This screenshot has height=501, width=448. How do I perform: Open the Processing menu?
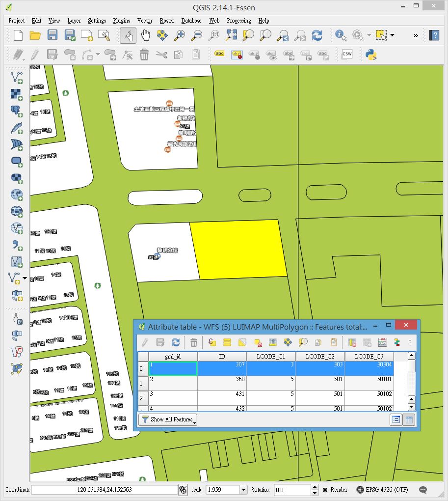pos(239,21)
